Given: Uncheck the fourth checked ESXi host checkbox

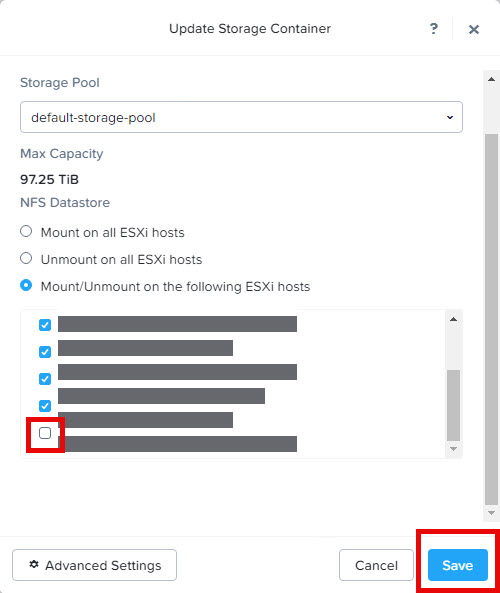Looking at the screenshot, I should tap(45, 406).
